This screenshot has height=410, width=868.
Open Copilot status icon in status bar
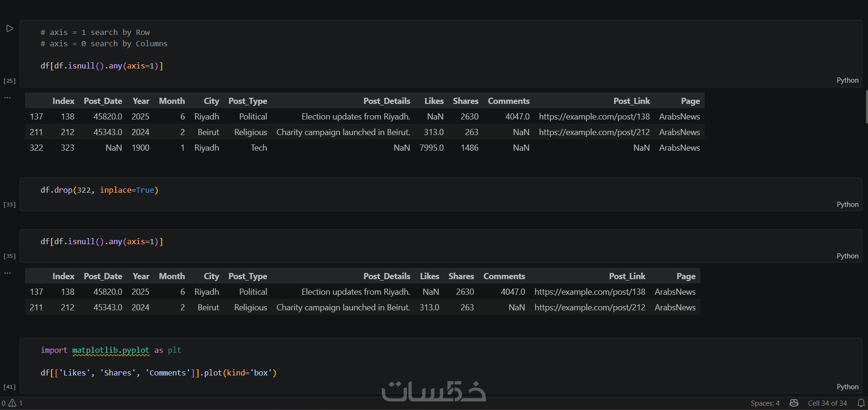(794, 403)
